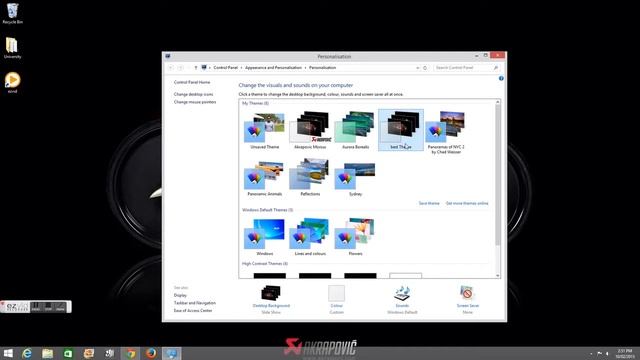Open Ease of Access Center link

click(193, 311)
